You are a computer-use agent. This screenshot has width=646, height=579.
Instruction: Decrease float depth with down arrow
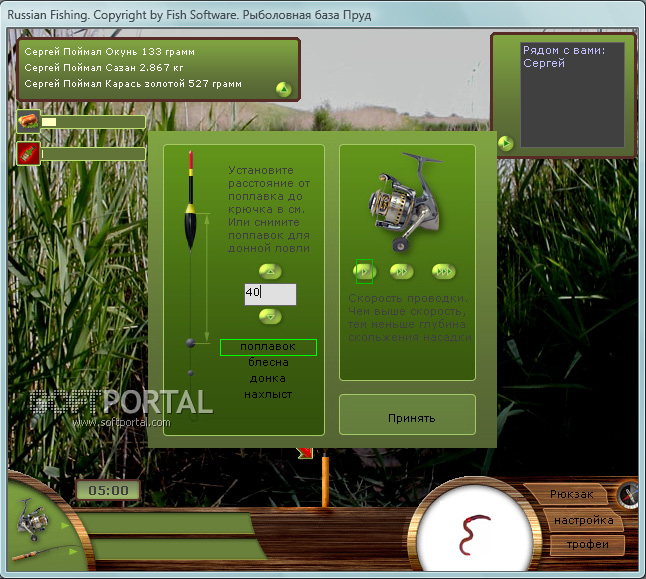(270, 316)
